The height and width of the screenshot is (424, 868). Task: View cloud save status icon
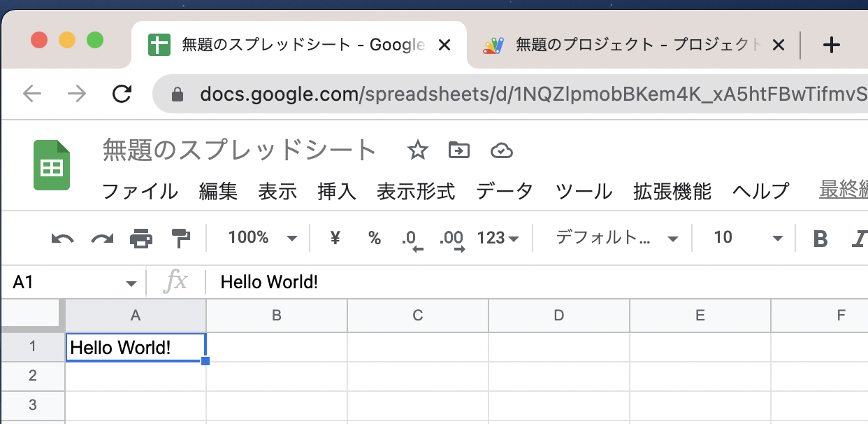tap(502, 150)
